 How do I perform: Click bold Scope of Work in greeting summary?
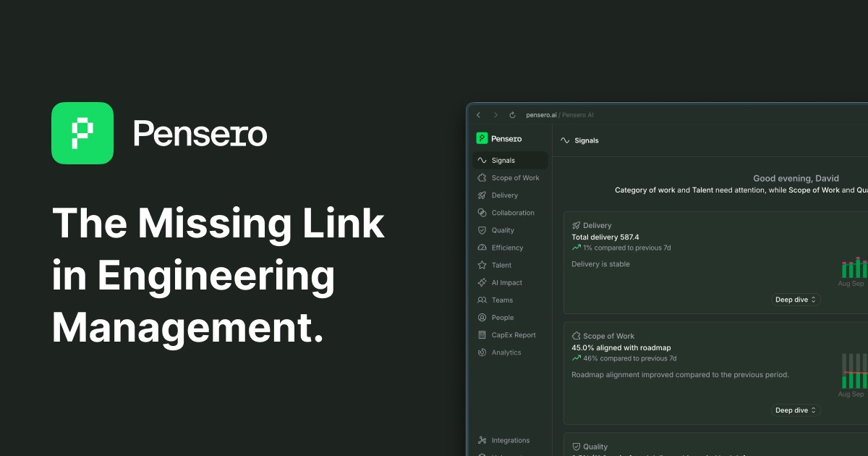tap(814, 190)
